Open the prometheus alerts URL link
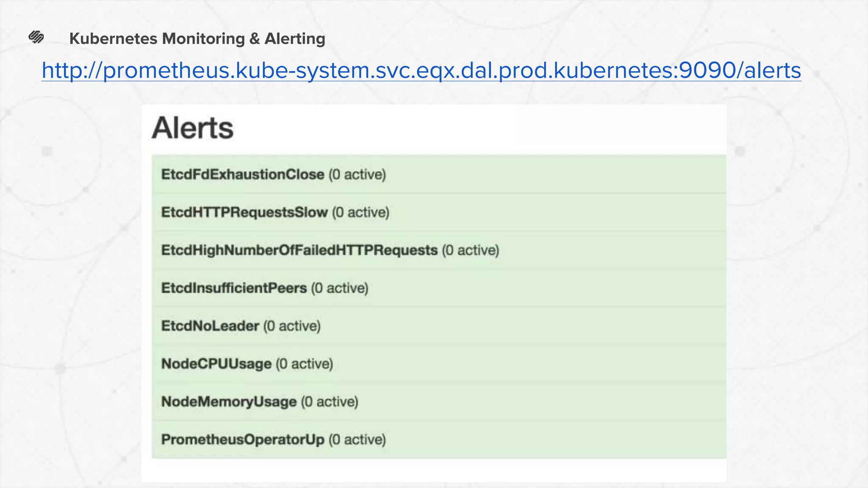The height and width of the screenshot is (488, 868). point(421,70)
